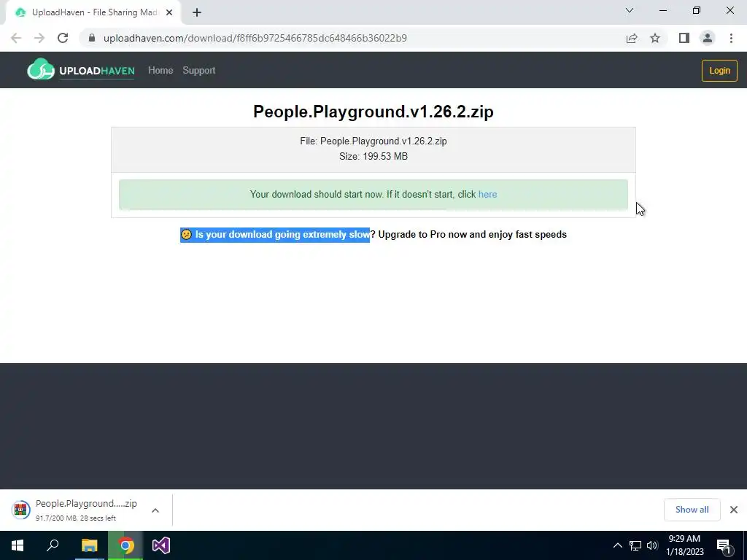Screen dimensions: 747x560
Task: Expand download item options chevron
Action: click(x=155, y=510)
